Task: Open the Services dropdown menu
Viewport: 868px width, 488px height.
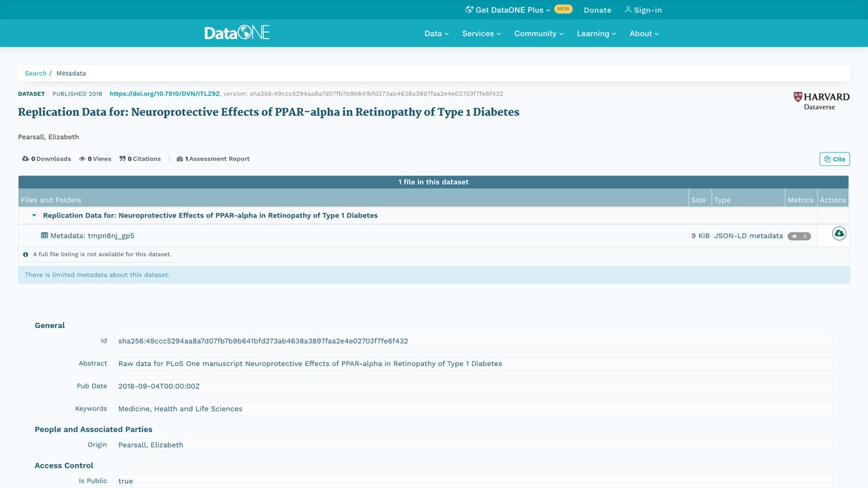Action: coord(481,33)
